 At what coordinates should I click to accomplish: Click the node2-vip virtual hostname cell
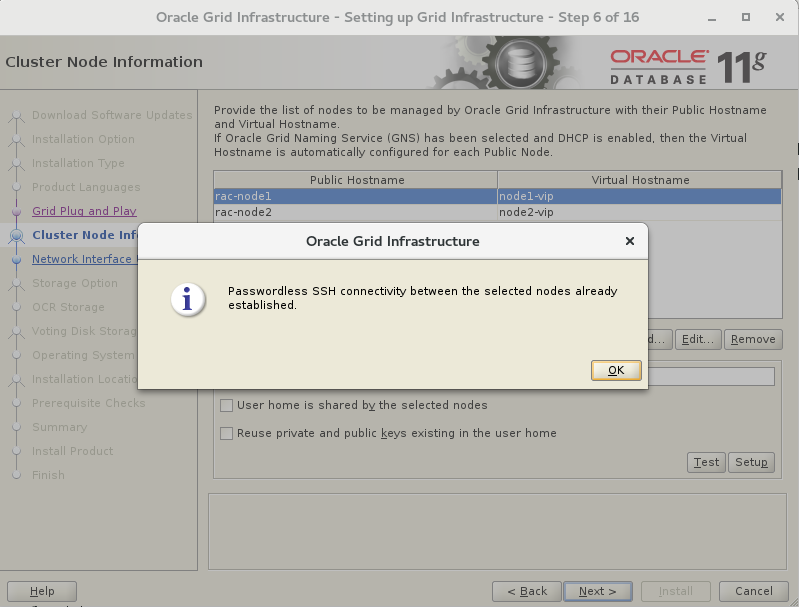tap(639, 212)
